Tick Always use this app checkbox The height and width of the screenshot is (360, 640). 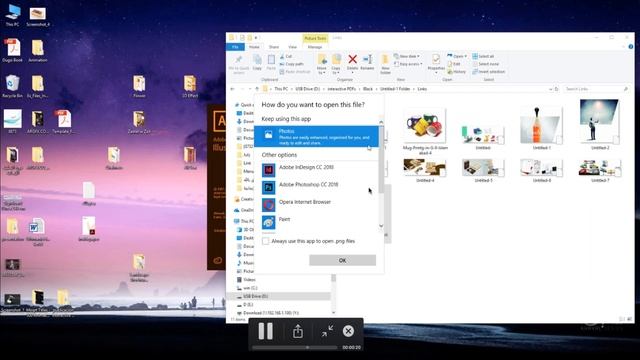(x=266, y=241)
